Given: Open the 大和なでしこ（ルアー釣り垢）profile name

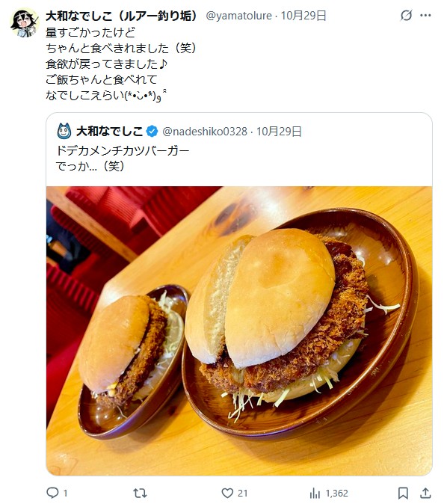Looking at the screenshot, I should pyautogui.click(x=121, y=16).
